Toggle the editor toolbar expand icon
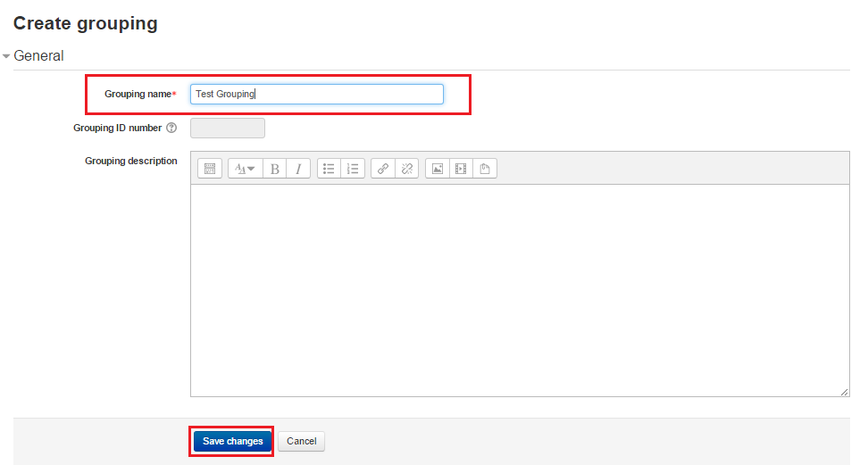868x465 pixels. pyautogui.click(x=210, y=169)
